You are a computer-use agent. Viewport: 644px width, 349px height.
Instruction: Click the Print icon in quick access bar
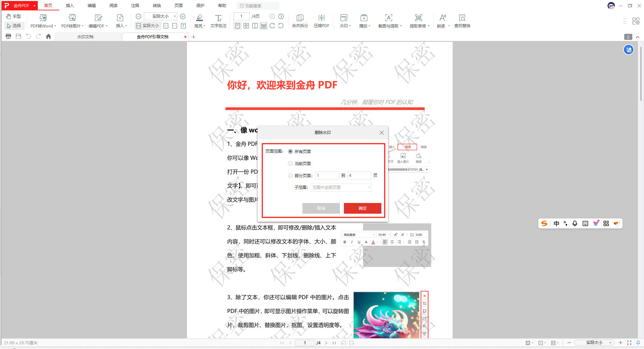[x=8, y=37]
